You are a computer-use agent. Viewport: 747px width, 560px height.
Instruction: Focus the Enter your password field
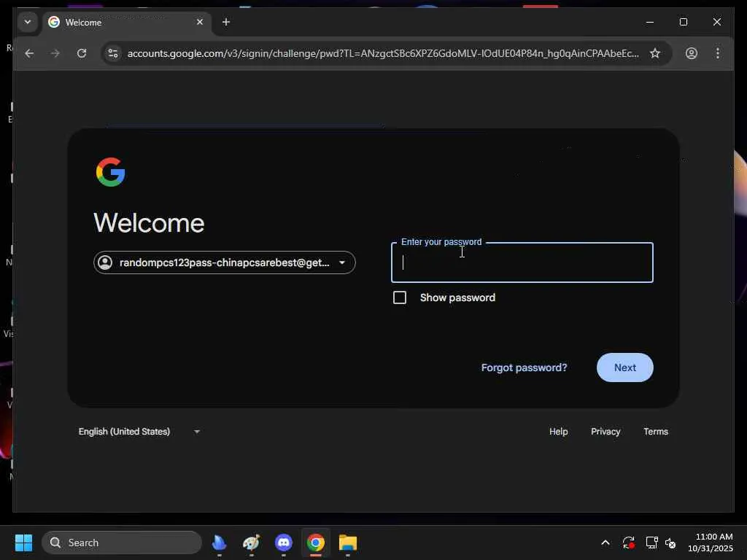(x=522, y=262)
